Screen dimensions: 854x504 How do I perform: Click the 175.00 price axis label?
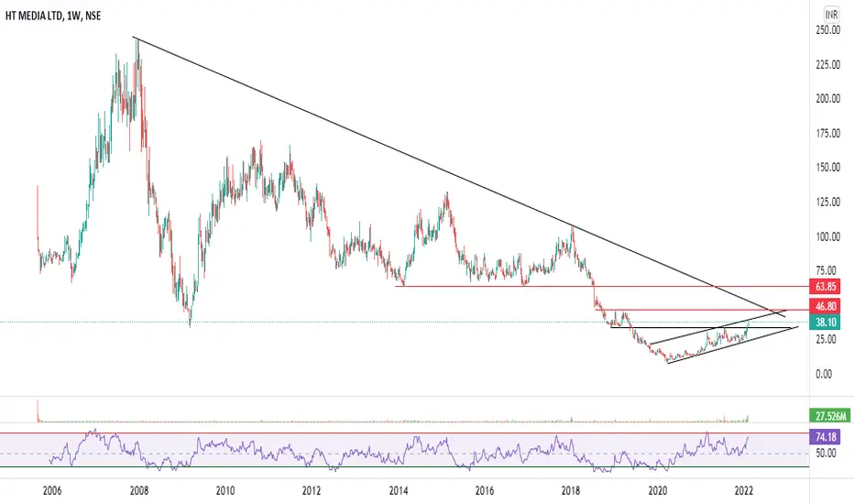827,133
